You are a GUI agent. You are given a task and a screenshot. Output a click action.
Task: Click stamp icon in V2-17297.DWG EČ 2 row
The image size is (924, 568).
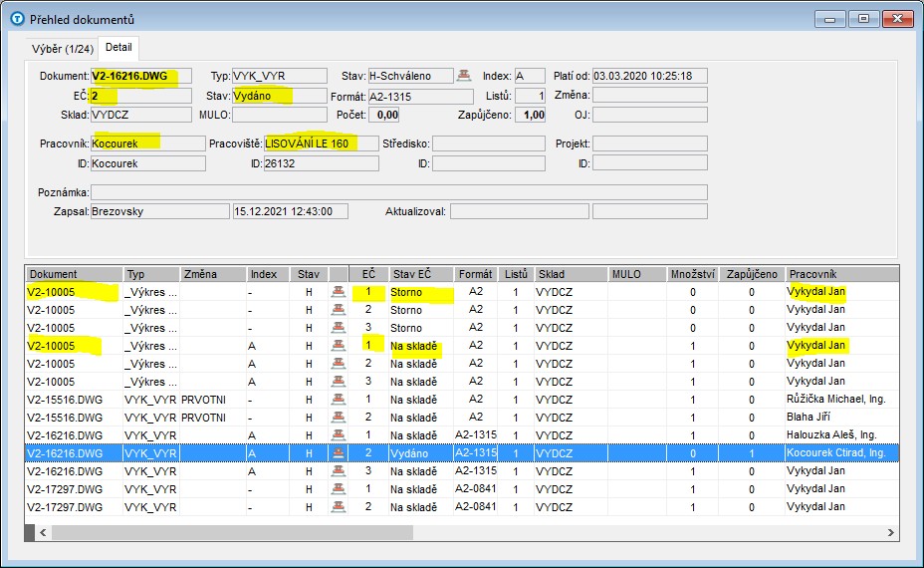339,506
